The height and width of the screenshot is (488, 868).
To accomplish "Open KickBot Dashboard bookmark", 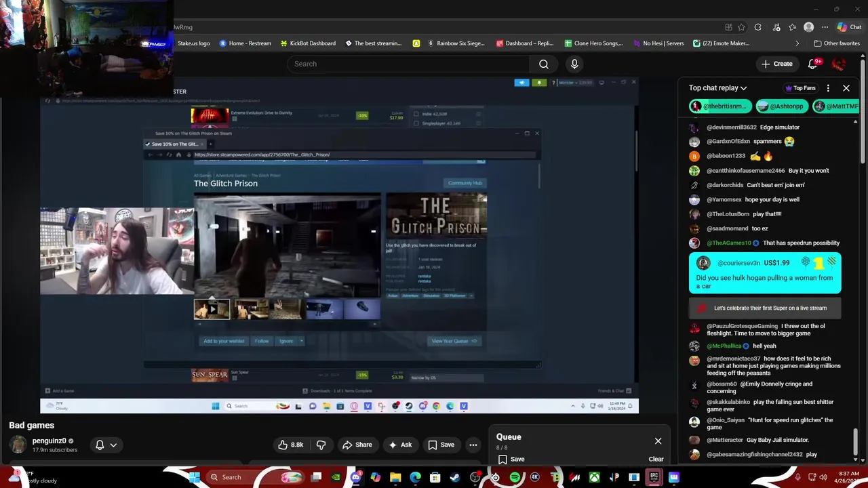I will pos(307,43).
